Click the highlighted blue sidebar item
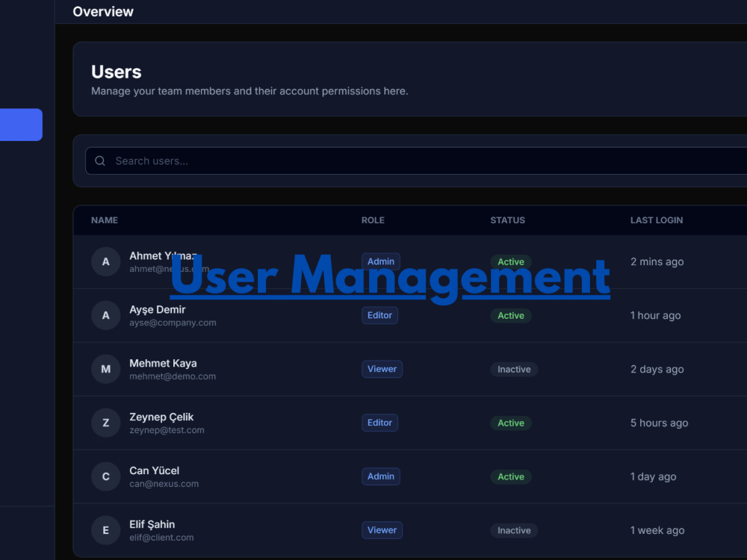This screenshot has width=747, height=560. tap(21, 125)
